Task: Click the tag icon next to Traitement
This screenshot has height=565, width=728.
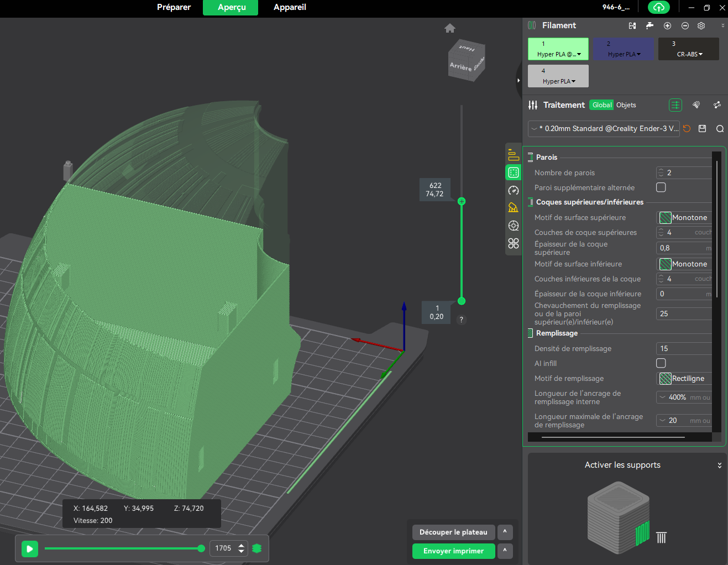Action: (x=696, y=105)
